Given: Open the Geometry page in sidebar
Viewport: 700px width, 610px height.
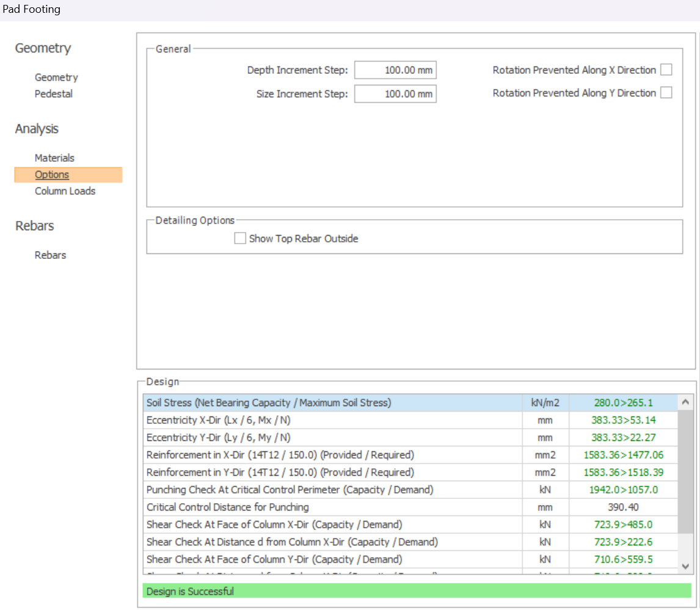Looking at the screenshot, I should tap(56, 78).
